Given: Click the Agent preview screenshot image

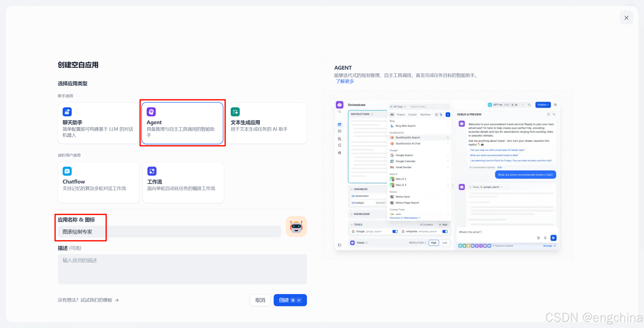Looking at the screenshot, I should coord(447,175).
